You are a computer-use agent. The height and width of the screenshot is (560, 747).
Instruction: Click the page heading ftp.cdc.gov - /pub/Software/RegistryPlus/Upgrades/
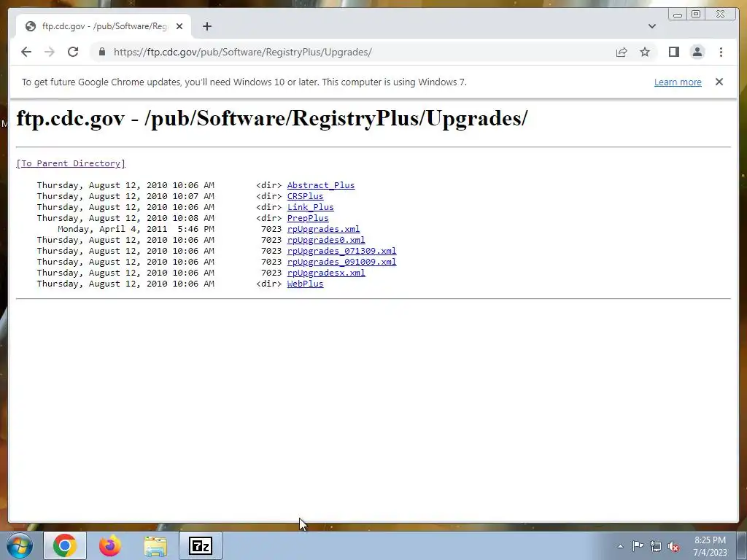pyautogui.click(x=272, y=118)
